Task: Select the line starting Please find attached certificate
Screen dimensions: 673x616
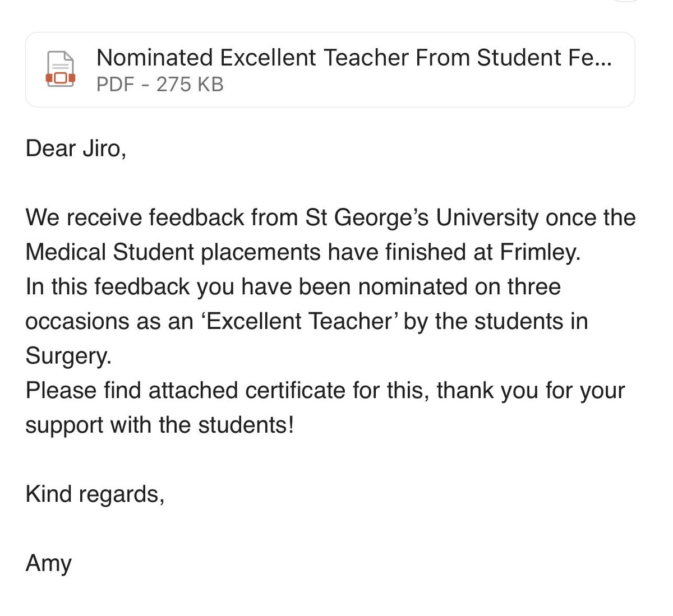Action: pyautogui.click(x=325, y=391)
